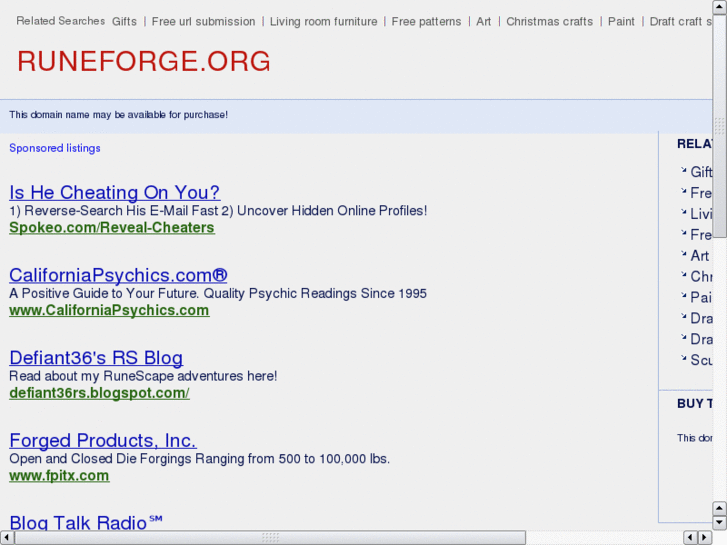Visit Spokeo.com/Reveal-Cheaters green URL
The width and height of the screenshot is (727, 545).
click(112, 228)
